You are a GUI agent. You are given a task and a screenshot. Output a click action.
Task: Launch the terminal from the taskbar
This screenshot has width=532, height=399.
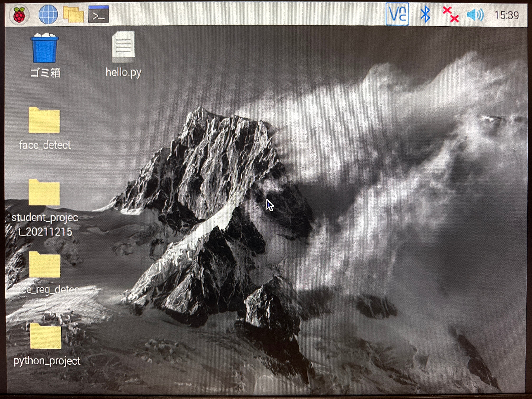(x=99, y=14)
